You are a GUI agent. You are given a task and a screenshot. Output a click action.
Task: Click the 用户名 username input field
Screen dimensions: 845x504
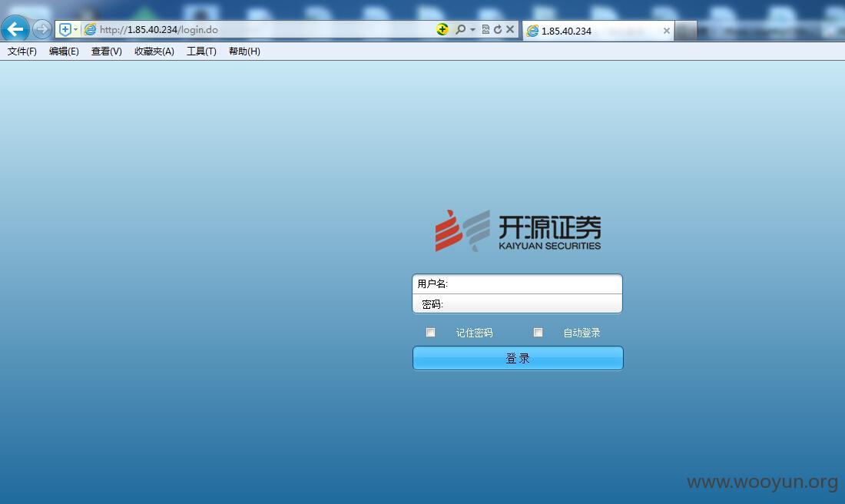[x=517, y=284]
